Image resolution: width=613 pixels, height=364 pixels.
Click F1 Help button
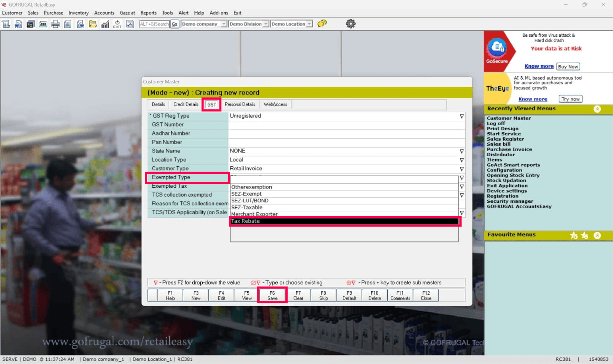(170, 295)
